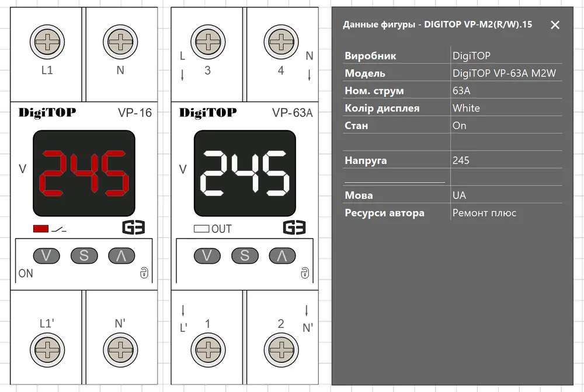Click the G3 logo on VP-16

134,228
